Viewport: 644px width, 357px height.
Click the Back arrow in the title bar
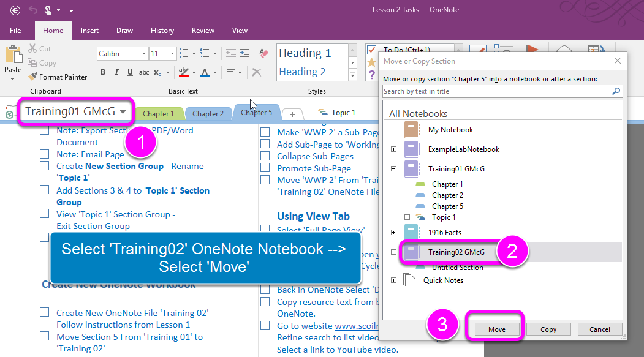(x=15, y=10)
